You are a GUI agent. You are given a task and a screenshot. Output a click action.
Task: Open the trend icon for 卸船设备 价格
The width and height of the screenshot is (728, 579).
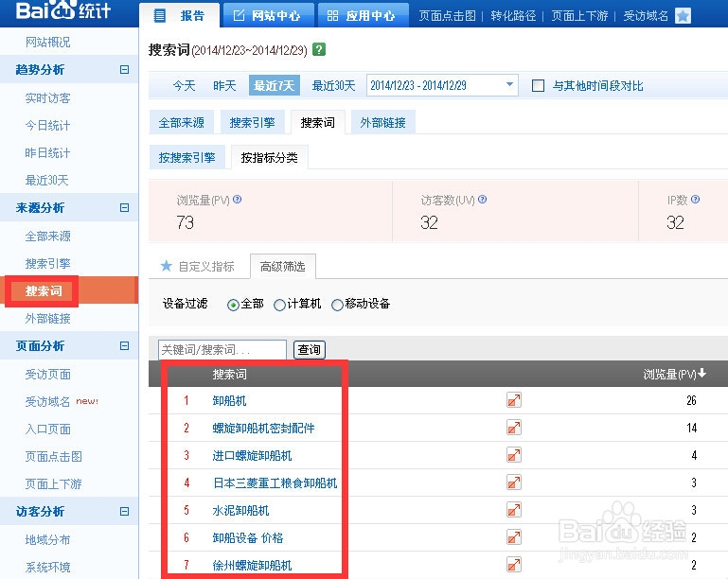pyautogui.click(x=514, y=537)
